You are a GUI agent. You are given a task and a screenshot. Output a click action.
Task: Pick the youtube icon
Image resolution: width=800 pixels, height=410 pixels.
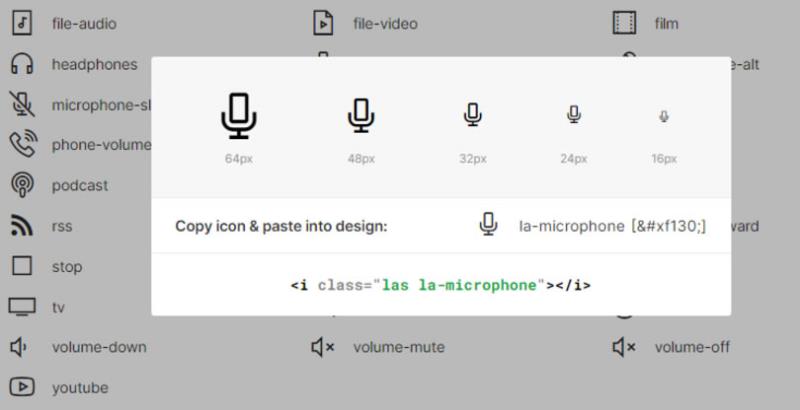tap(22, 387)
